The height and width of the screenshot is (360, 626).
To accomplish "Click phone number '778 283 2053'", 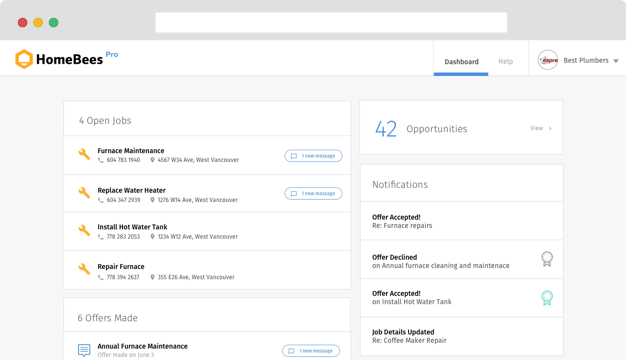I will pyautogui.click(x=123, y=237).
